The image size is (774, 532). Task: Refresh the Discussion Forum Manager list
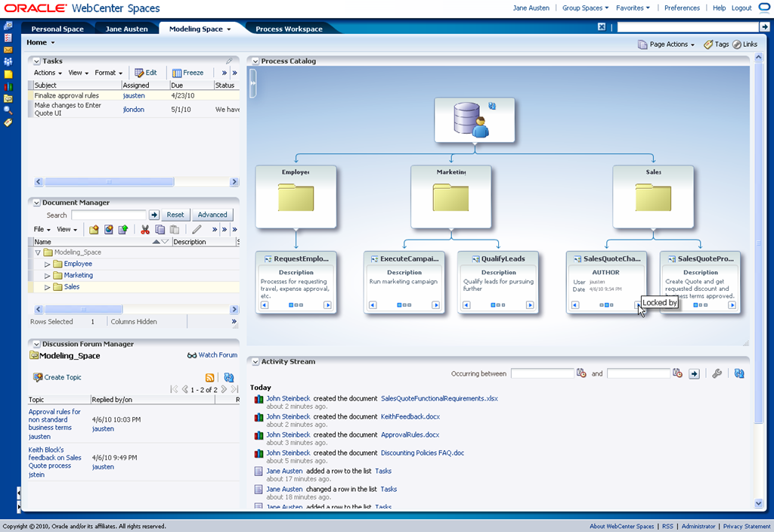click(228, 378)
